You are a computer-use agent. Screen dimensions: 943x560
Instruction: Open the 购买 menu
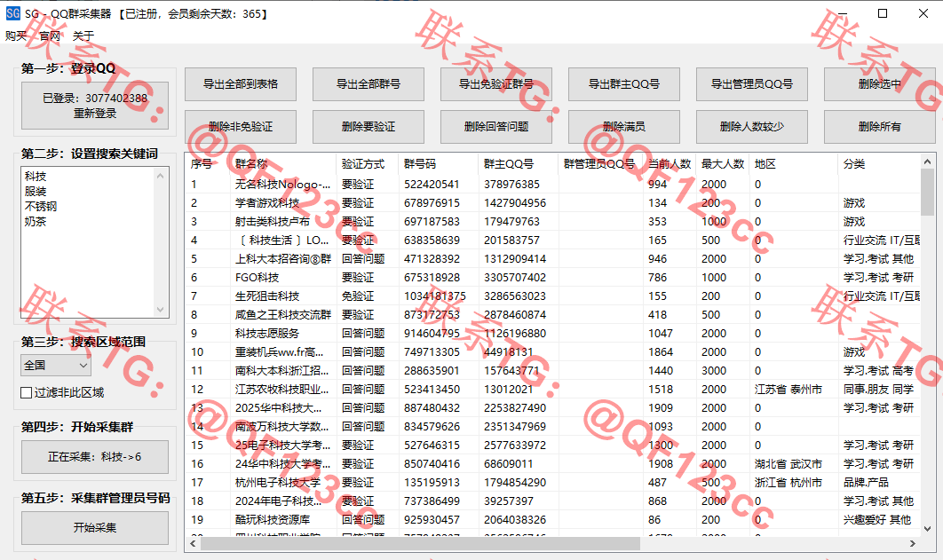point(16,36)
